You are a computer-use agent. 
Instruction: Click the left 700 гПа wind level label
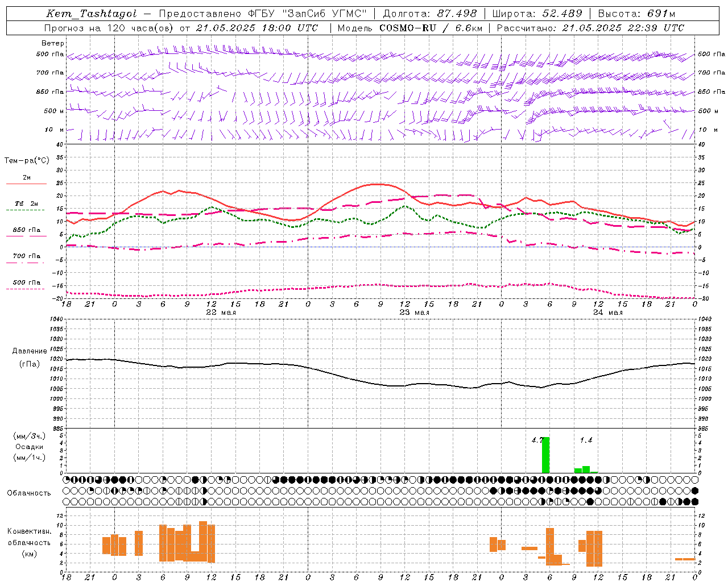click(x=50, y=73)
